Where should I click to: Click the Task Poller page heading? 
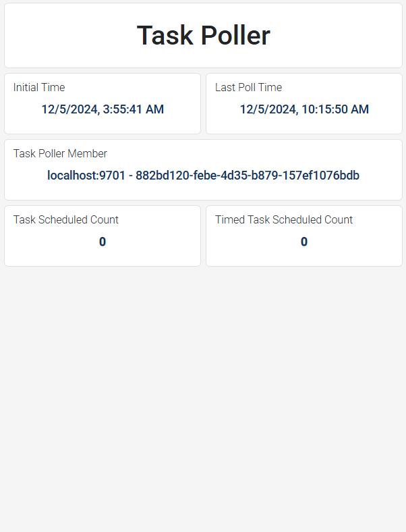click(203, 36)
